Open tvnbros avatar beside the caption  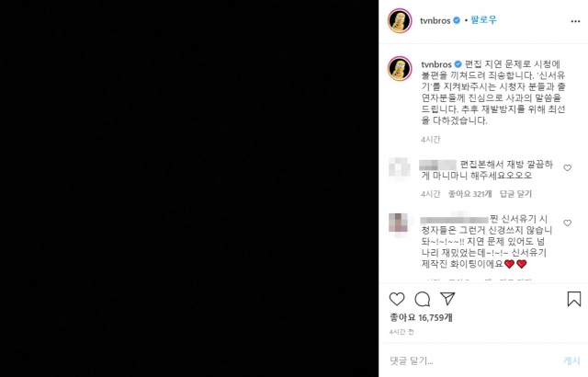click(400, 69)
